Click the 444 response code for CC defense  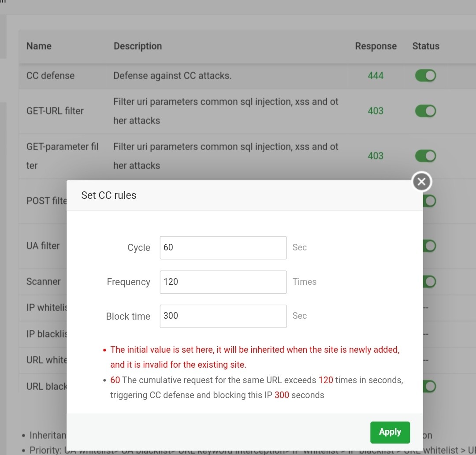pyautogui.click(x=376, y=76)
